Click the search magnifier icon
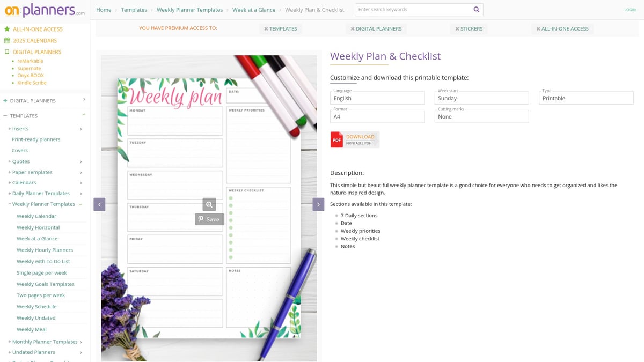This screenshot has height=362, width=644. click(476, 10)
